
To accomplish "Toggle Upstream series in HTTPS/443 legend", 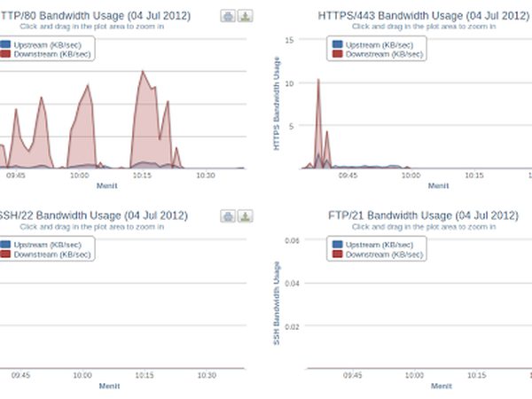I will pyautogui.click(x=373, y=45).
